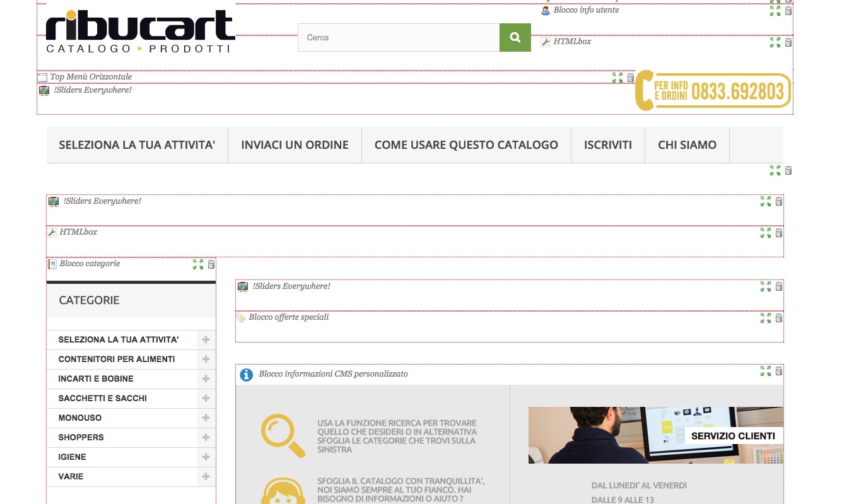Go to COME USARE QUESTO CATALOGO

pos(466,145)
